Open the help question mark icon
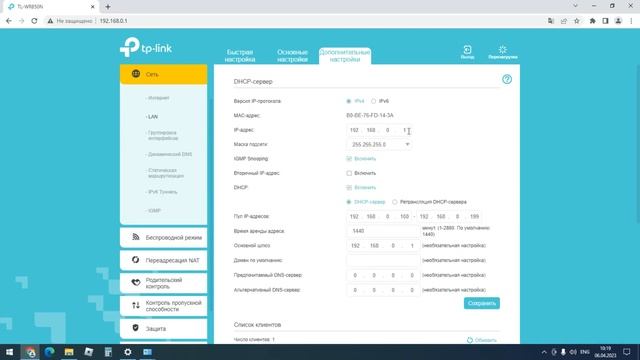The width and height of the screenshot is (640, 360). tap(507, 79)
